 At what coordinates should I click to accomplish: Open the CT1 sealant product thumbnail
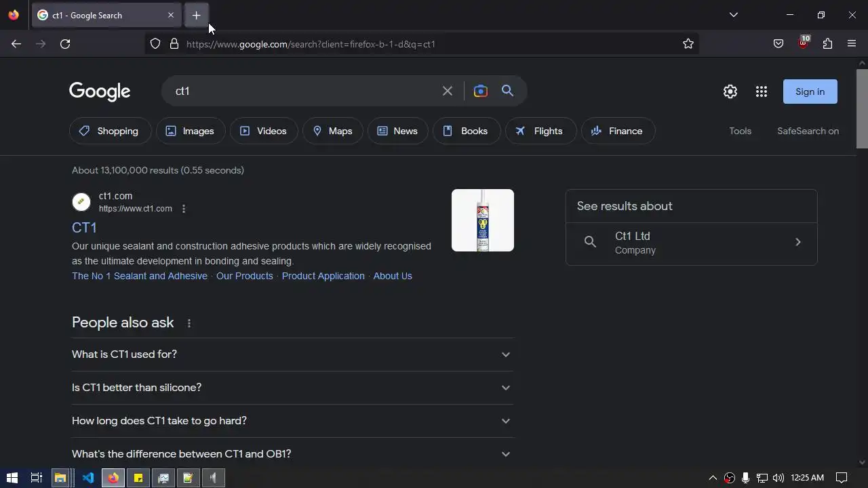click(x=483, y=220)
